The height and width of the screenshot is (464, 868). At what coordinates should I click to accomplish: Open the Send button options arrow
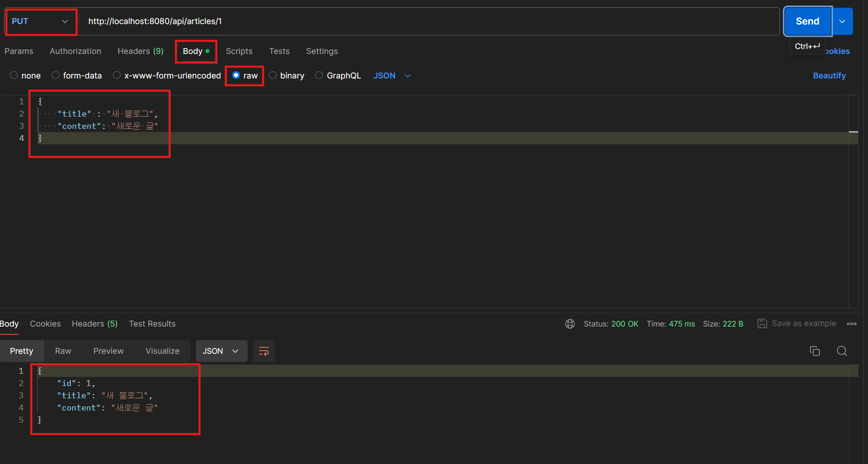tap(842, 21)
